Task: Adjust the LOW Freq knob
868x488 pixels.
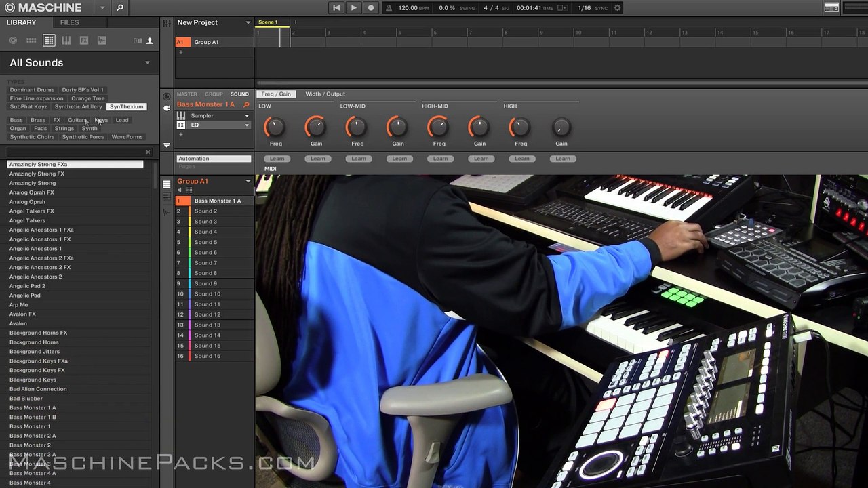Action: (275, 127)
